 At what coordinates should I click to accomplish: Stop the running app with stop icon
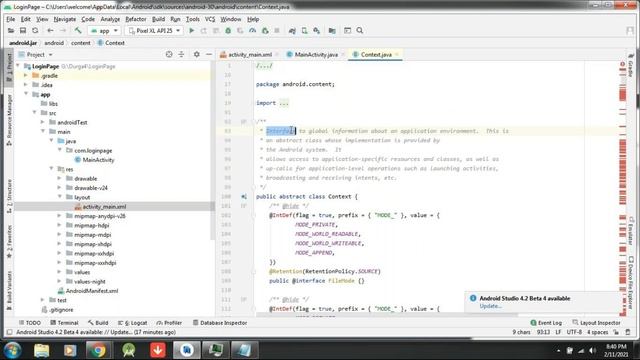tap(277, 31)
